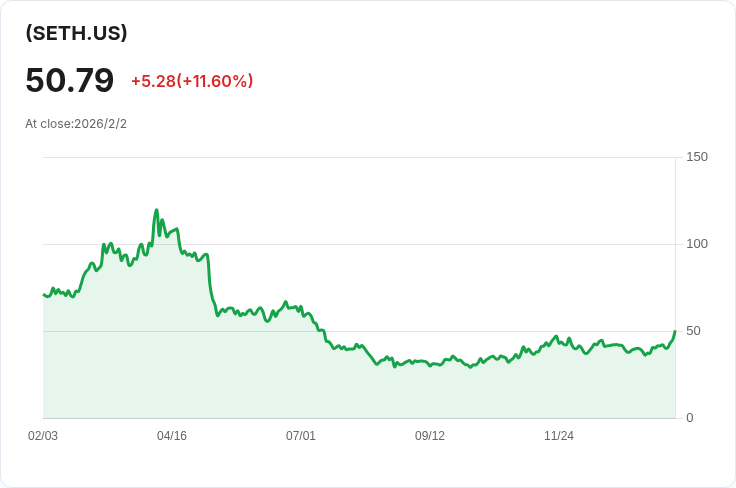Image resolution: width=736 pixels, height=488 pixels.
Task: Click the highest peak of the price line
Action: [156, 211]
